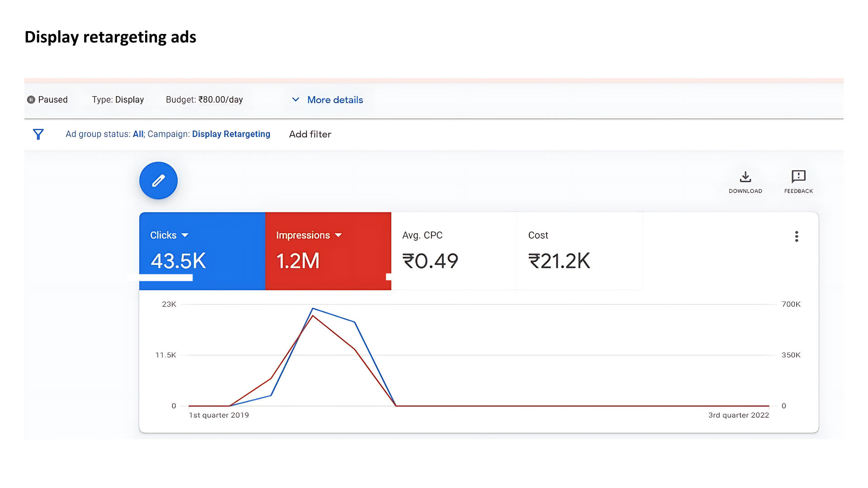This screenshot has width=868, height=488.
Task: Open the Feedback icon
Action: tap(798, 177)
